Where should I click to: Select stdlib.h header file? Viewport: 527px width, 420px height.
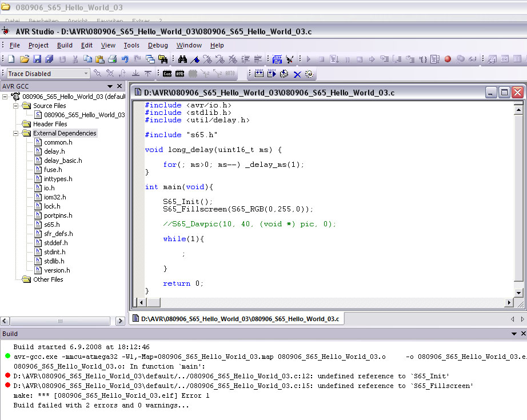point(54,261)
